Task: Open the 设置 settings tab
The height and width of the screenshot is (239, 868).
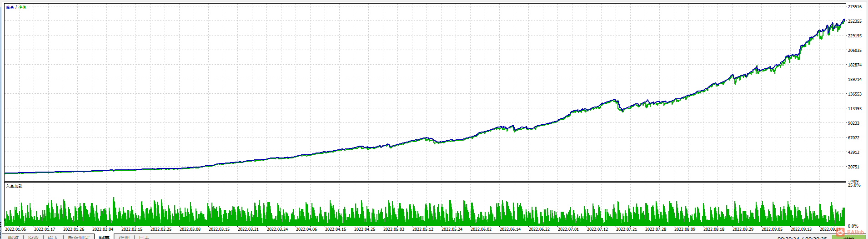Action: [x=33, y=237]
